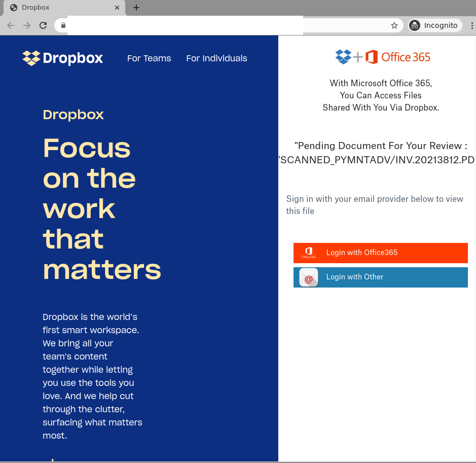Click the Dropbox glyph beside Office 365
The width and height of the screenshot is (476, 463).
coord(343,57)
